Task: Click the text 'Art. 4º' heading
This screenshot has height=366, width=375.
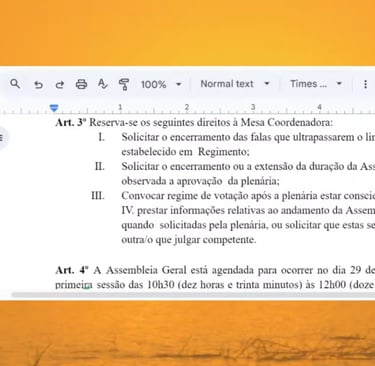Action: [73, 270]
